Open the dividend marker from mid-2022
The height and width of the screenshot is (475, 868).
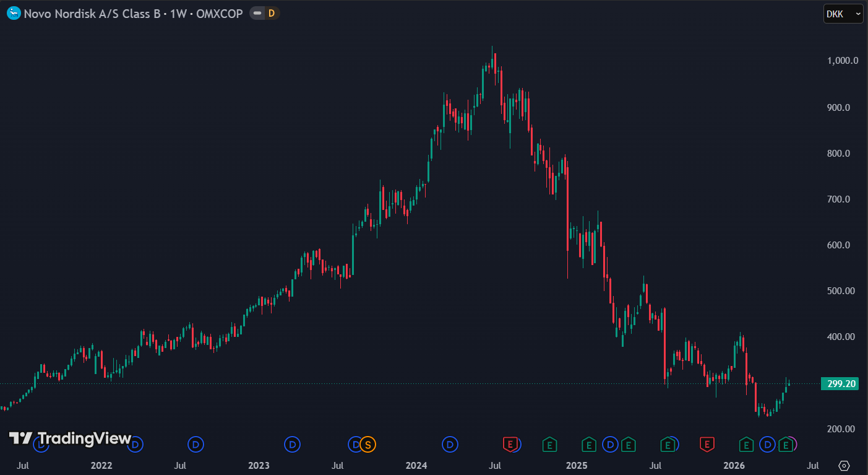tap(196, 444)
